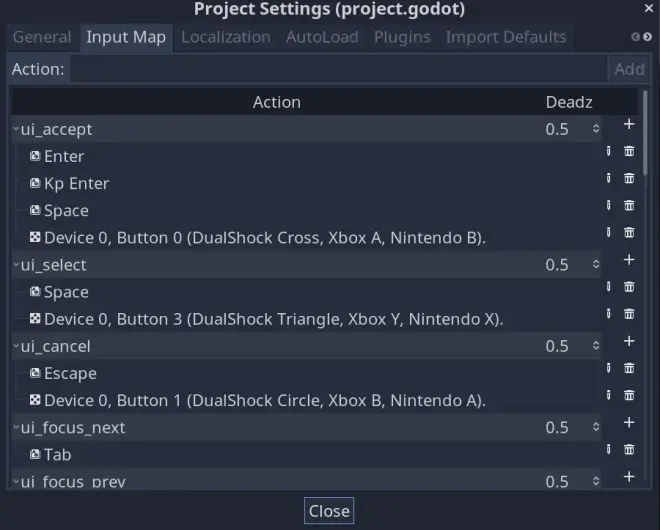Delete the Tab key binding
The height and width of the screenshot is (530, 660).
(x=629, y=449)
